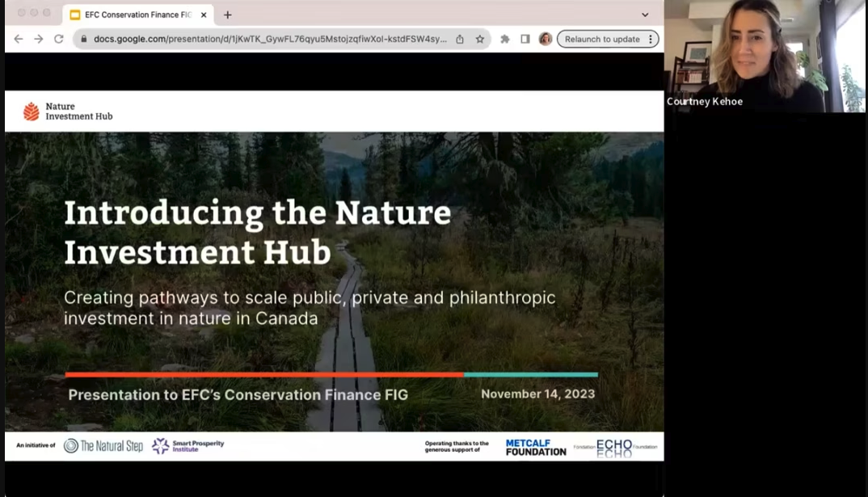Select Courtney Kehoe's video thumbnail
The image size is (868, 497).
tap(765, 57)
